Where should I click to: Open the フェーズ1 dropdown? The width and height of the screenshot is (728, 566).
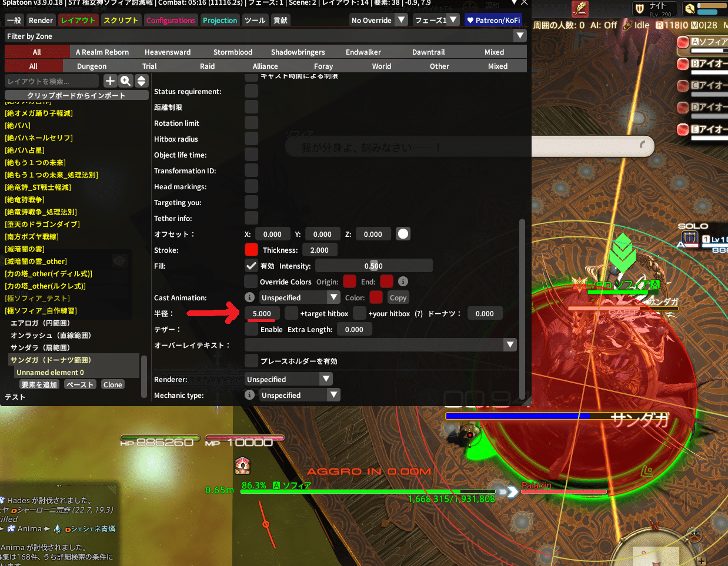click(x=436, y=20)
